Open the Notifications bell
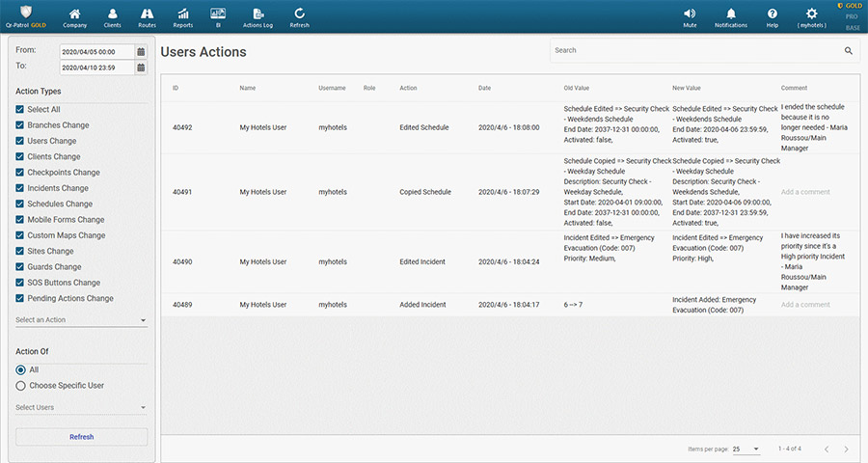The image size is (868, 463). [x=731, y=14]
